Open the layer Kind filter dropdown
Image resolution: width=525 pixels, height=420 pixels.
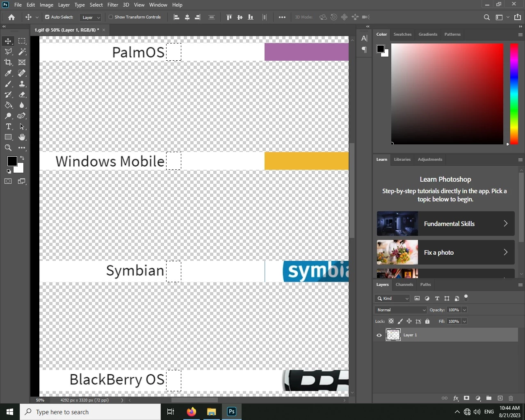point(393,299)
